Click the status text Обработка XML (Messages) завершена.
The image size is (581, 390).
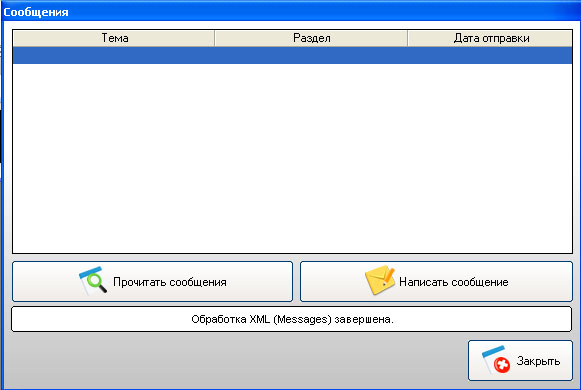coord(292,319)
